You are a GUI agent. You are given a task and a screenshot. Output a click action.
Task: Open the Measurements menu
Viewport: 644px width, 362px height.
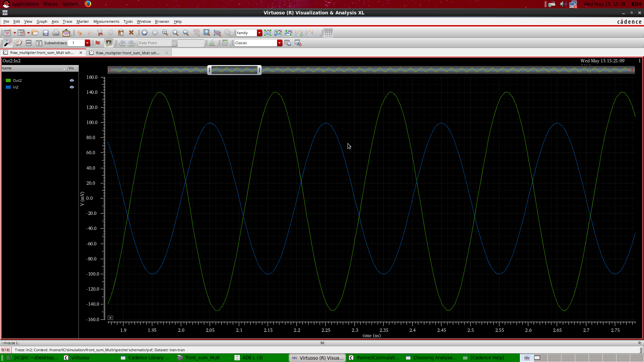tap(106, 21)
